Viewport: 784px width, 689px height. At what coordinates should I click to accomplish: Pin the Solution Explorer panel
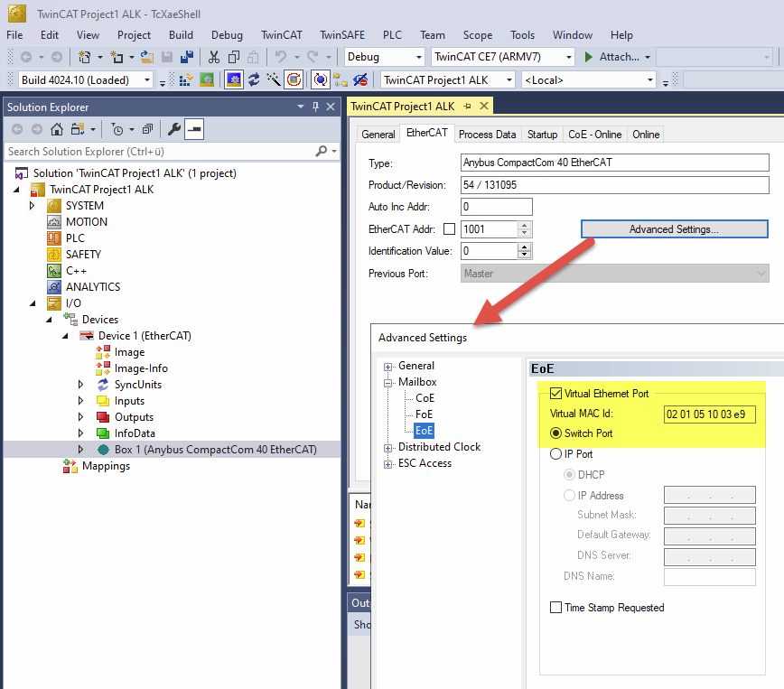315,107
